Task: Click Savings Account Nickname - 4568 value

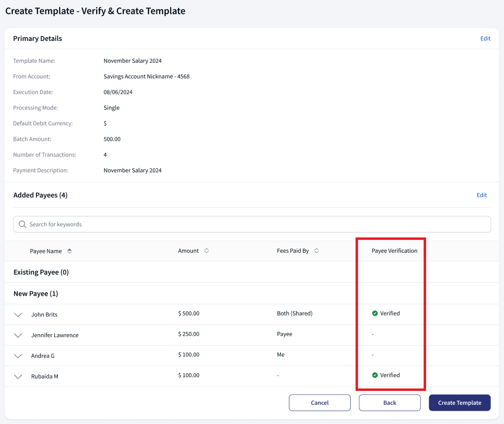Action: [146, 77]
